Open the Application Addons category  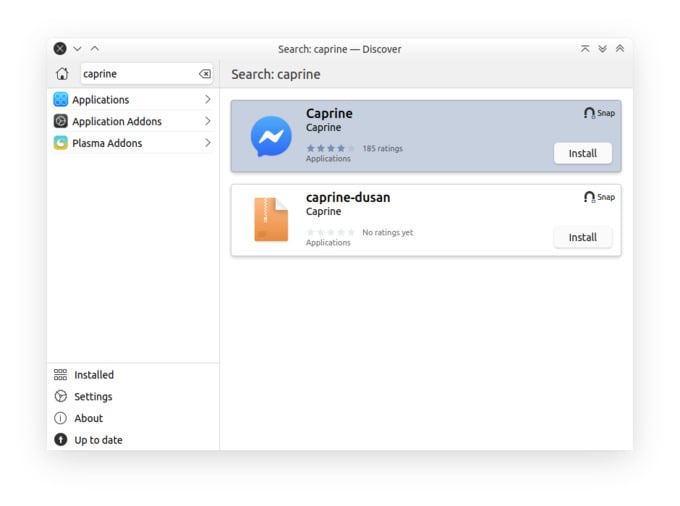pos(133,121)
